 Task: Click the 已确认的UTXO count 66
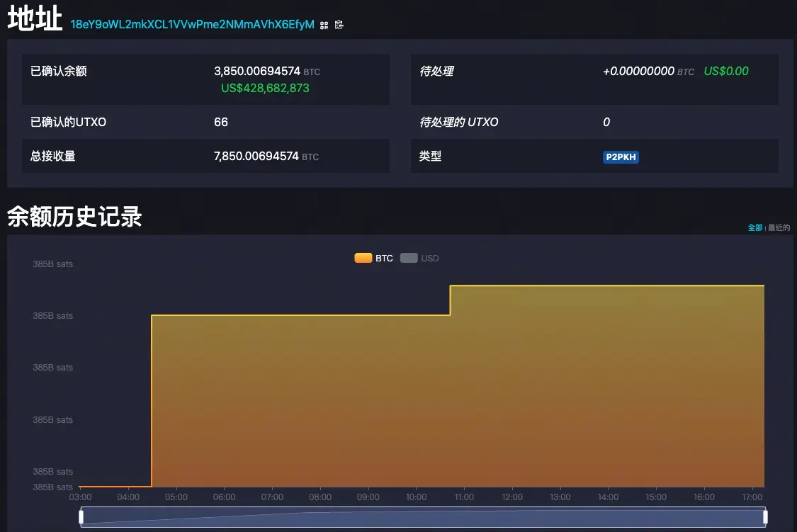point(221,123)
